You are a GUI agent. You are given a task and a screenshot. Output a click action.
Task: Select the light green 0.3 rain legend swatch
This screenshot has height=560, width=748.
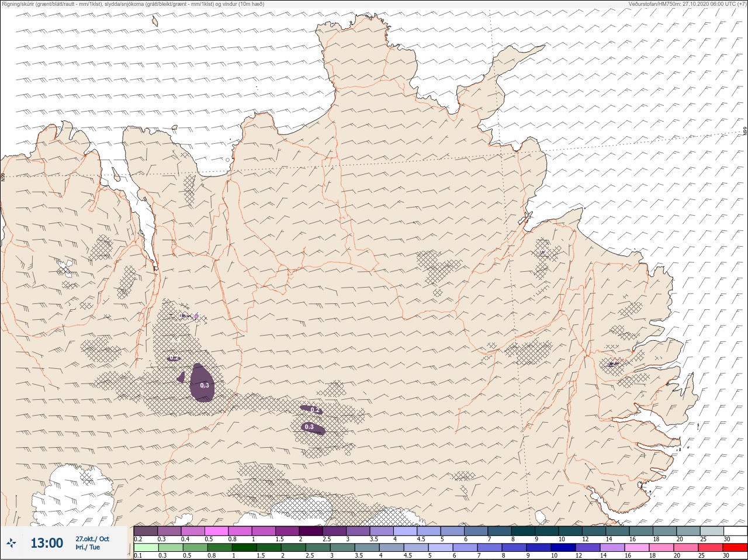point(169,548)
